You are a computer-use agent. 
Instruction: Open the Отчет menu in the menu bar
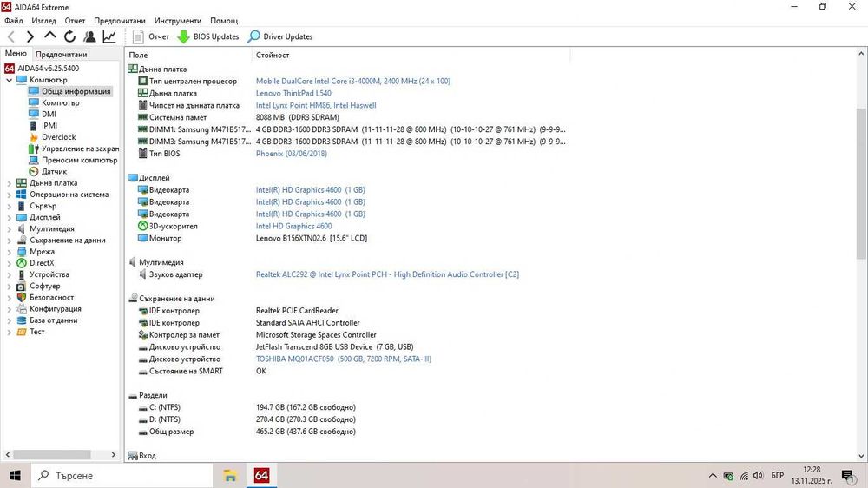pyautogui.click(x=75, y=21)
